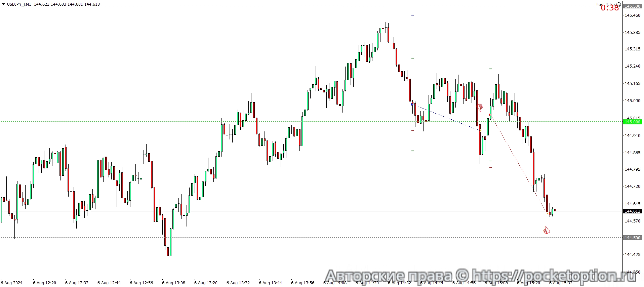Screen dimensions: 644x287
Task: Click the 145.165 price axis value
Action: point(632,83)
